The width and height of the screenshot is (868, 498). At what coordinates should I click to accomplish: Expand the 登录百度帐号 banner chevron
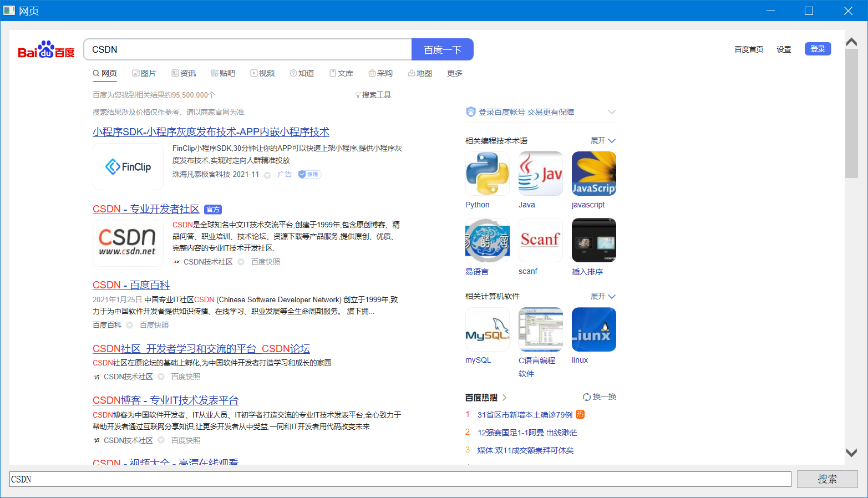coord(611,112)
